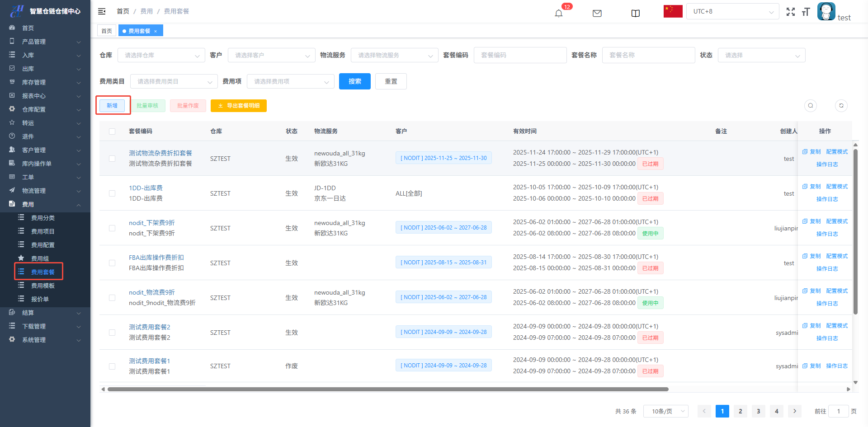
Task: Click the font size adjustment icon
Action: pos(806,12)
